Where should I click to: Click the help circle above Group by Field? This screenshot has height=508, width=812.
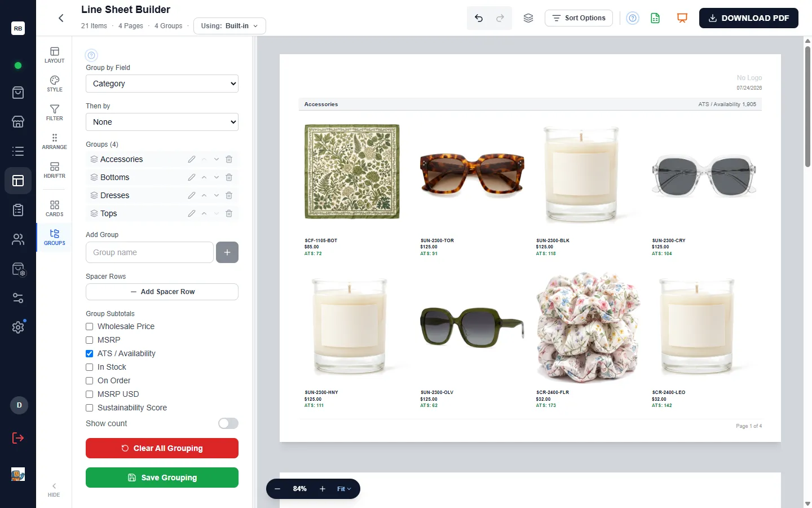(91, 55)
